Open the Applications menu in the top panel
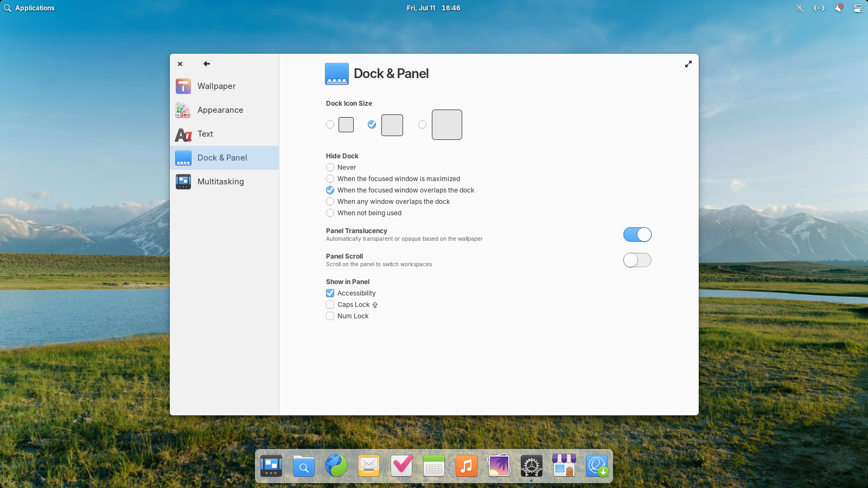This screenshot has height=488, width=868. [29, 8]
